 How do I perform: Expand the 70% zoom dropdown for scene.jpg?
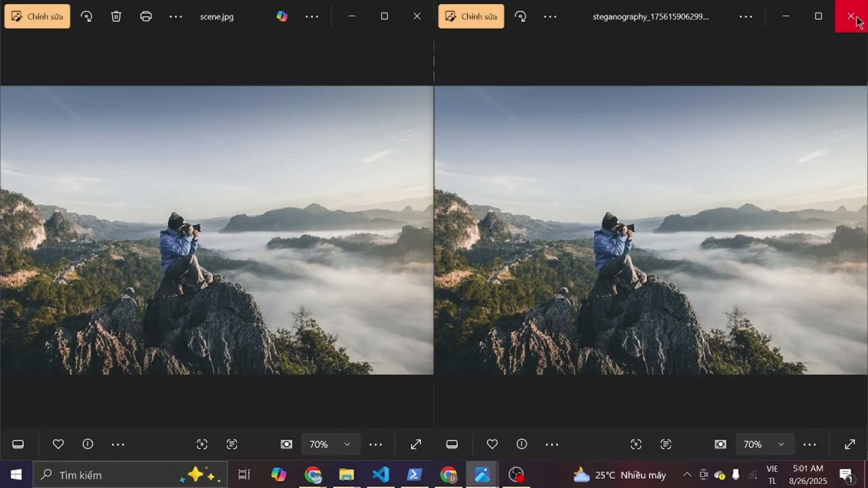coord(347,444)
